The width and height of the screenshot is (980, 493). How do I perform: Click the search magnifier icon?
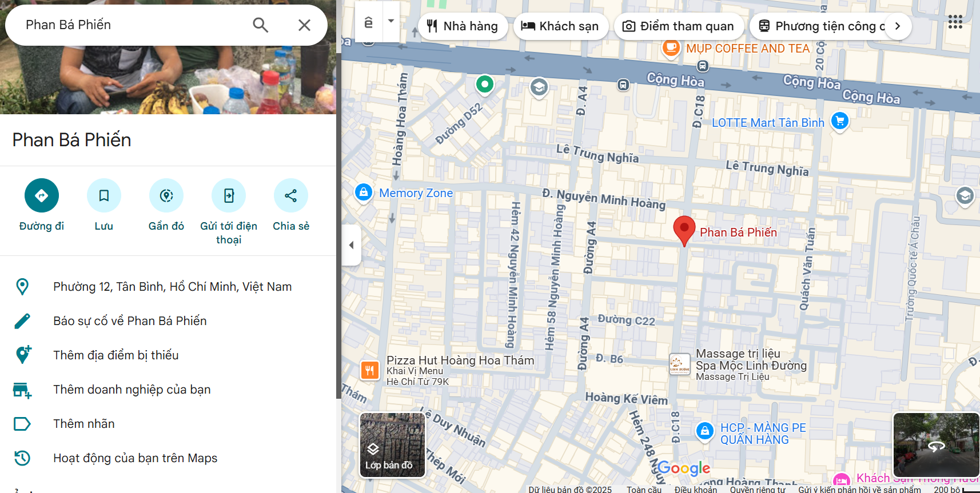[261, 25]
